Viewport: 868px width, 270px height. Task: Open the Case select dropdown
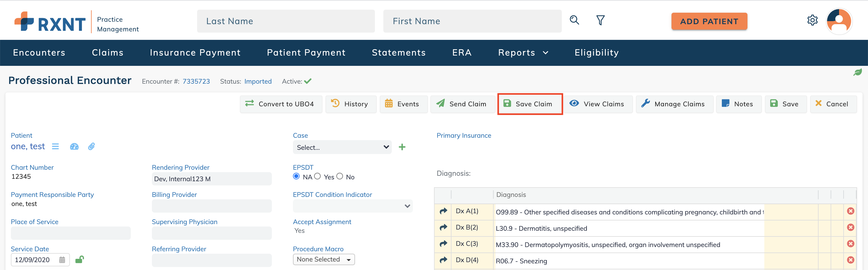coord(342,147)
